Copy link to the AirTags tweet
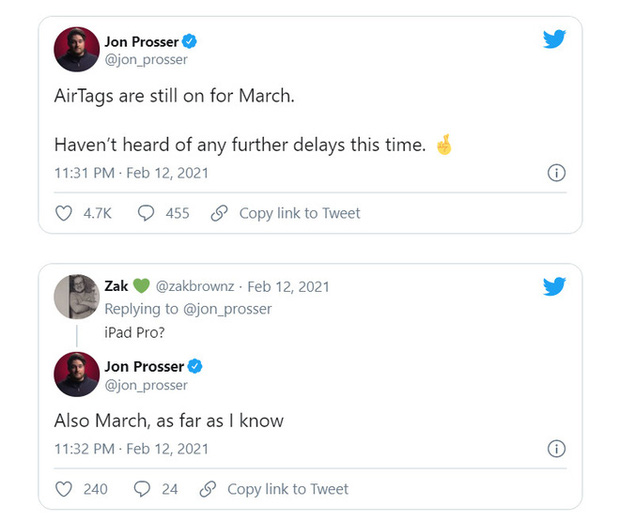The height and width of the screenshot is (521, 620). coord(287,213)
